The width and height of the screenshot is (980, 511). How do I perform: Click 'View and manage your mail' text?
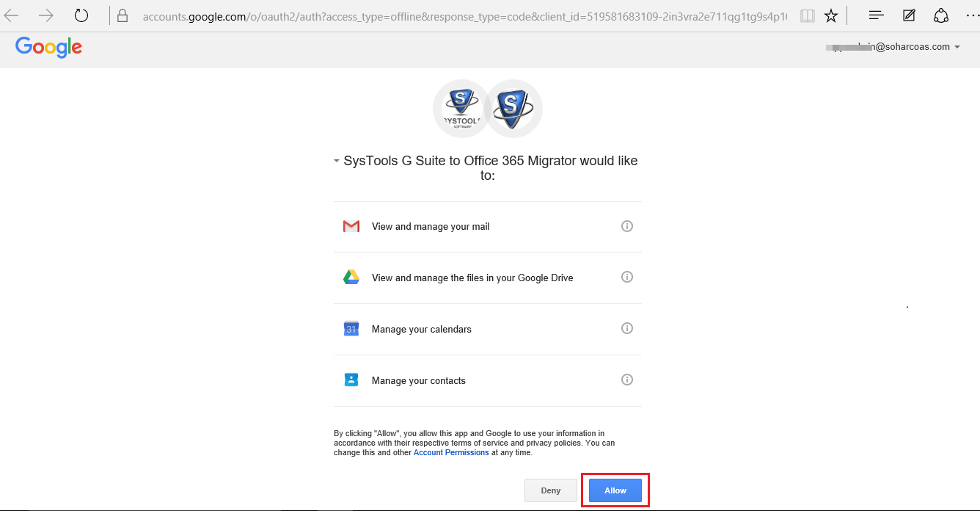click(431, 226)
